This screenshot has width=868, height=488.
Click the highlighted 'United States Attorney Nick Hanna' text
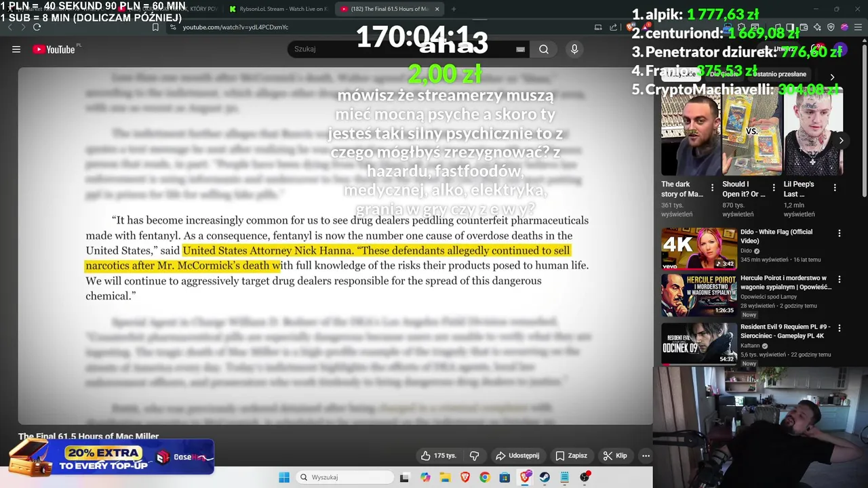268,250
